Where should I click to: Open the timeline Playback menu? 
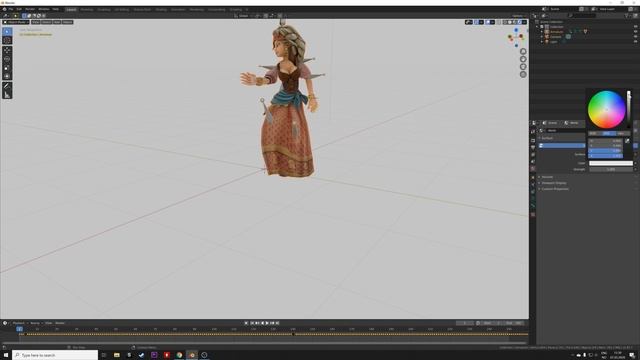(x=19, y=323)
